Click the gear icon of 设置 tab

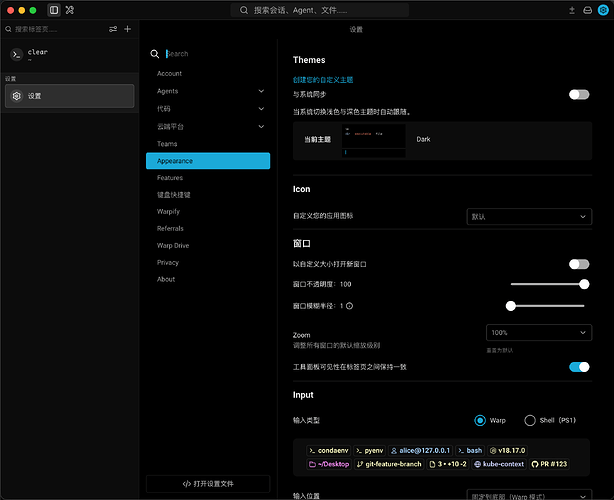[x=16, y=96]
